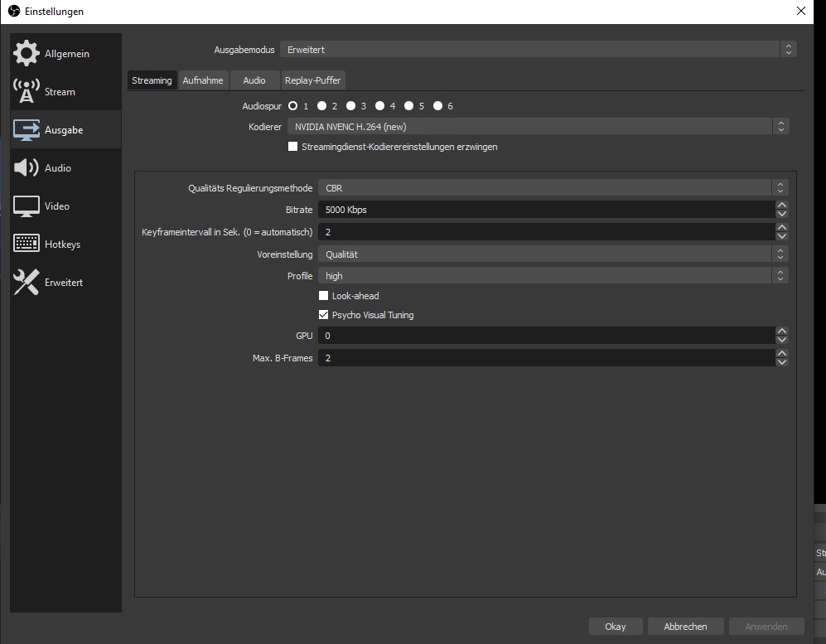This screenshot has width=826, height=644.
Task: Click the Abbrechen button
Action: coord(685,627)
